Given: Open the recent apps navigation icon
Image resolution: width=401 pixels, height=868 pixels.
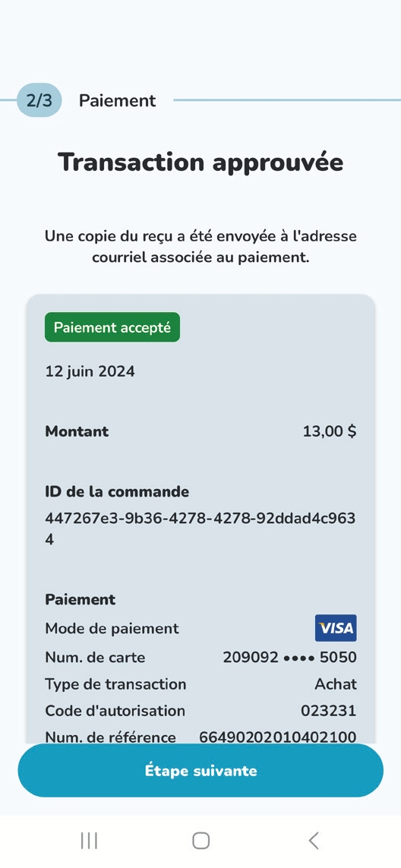Looking at the screenshot, I should 89,841.
